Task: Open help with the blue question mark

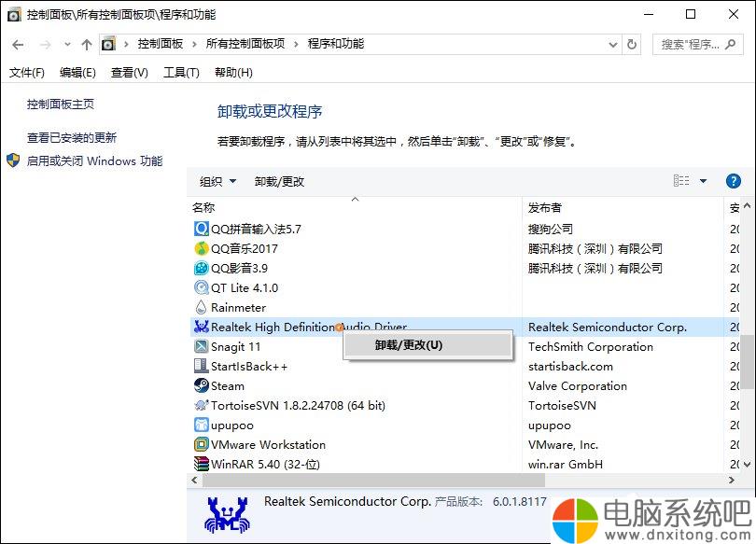Action: 734,181
